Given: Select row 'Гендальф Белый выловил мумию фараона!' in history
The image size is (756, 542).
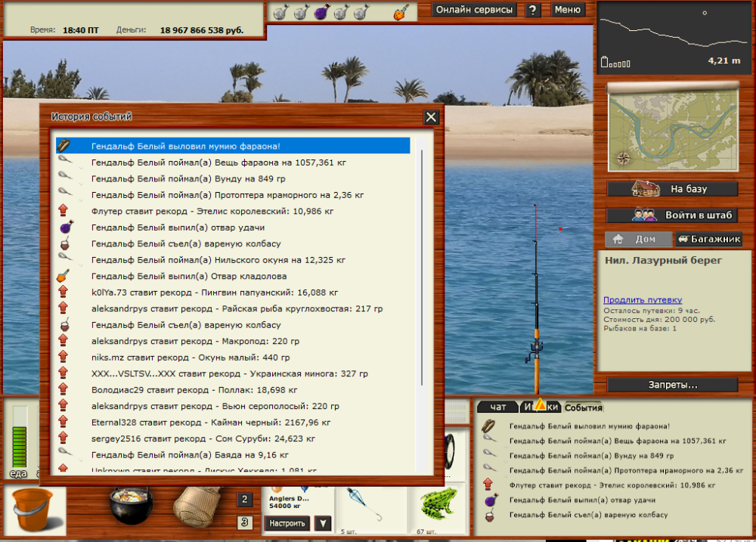Looking at the screenshot, I should pyautogui.click(x=233, y=146).
